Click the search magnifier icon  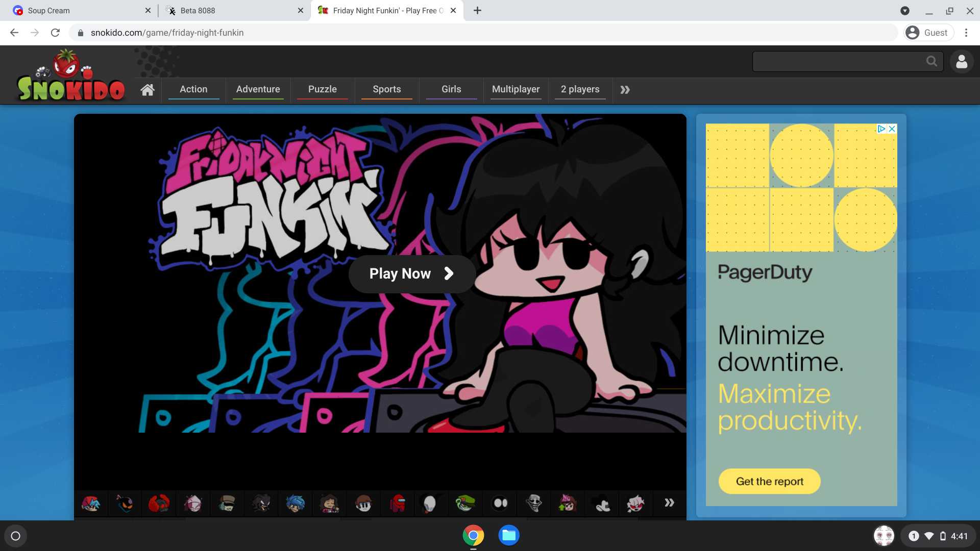[932, 62]
